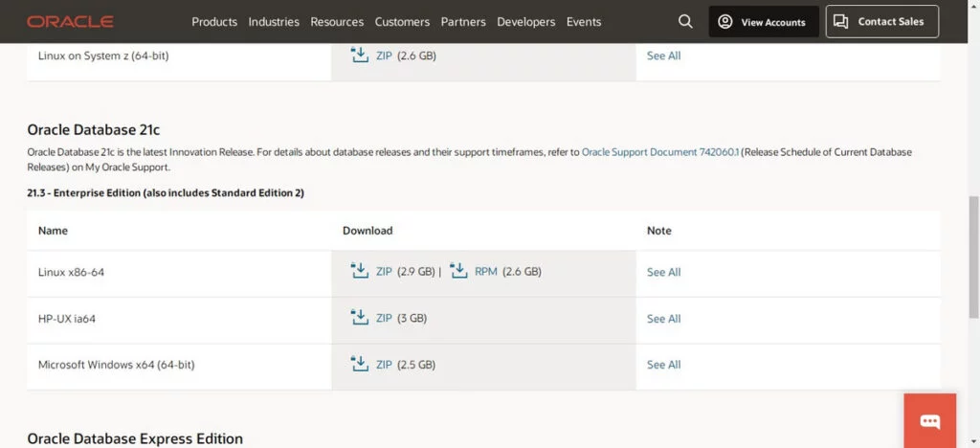Image resolution: width=980 pixels, height=448 pixels.
Task: Click the 21.3 - Enterprise Edition subheading
Action: 166,193
